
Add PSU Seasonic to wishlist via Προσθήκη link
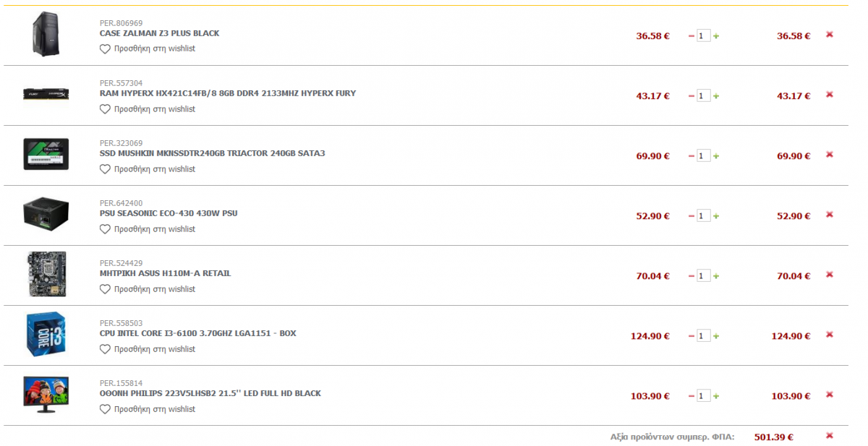point(155,229)
